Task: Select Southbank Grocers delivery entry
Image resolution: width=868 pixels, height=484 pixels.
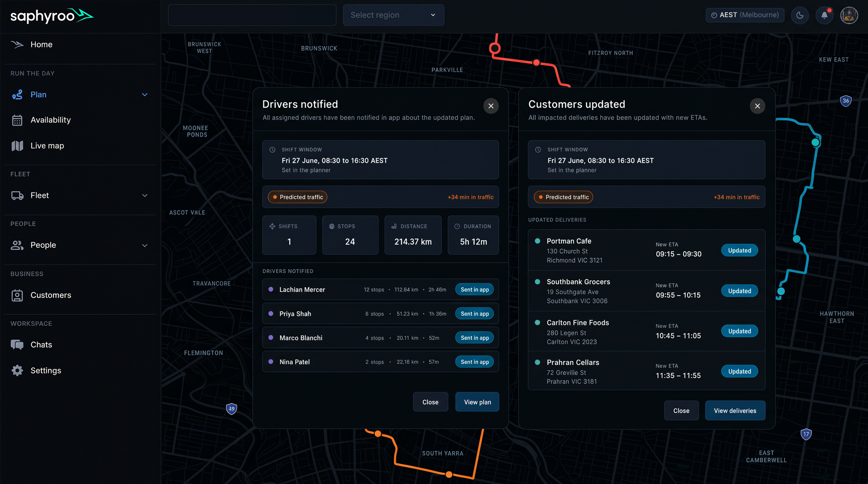Action: pos(646,291)
